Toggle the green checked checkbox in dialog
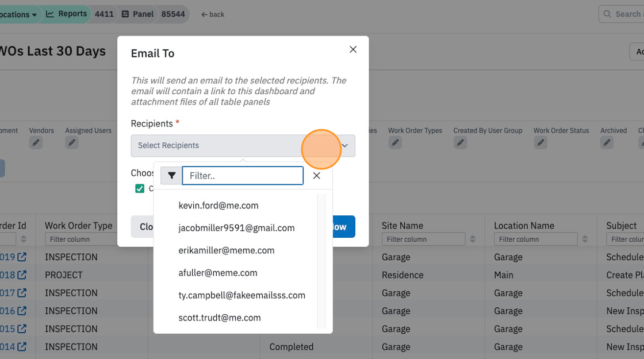 click(140, 188)
